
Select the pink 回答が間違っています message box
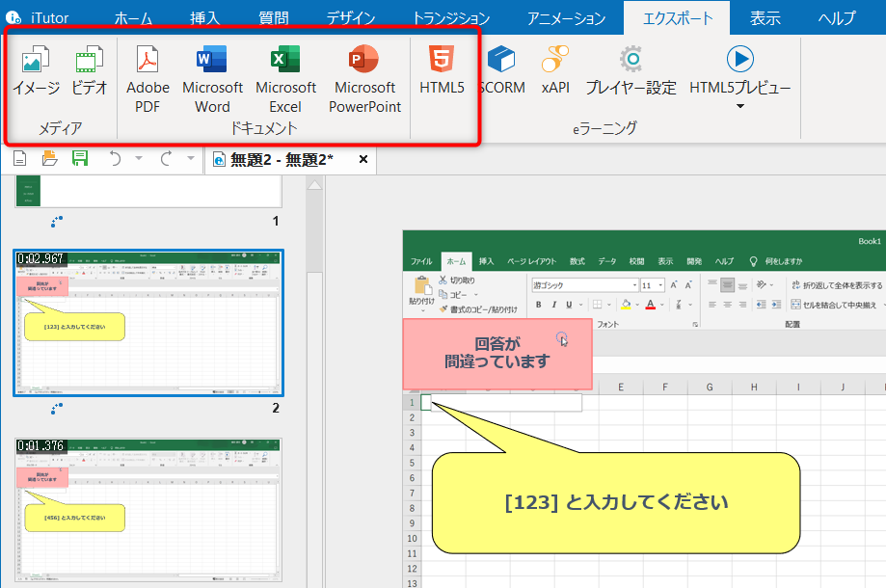[497, 354]
